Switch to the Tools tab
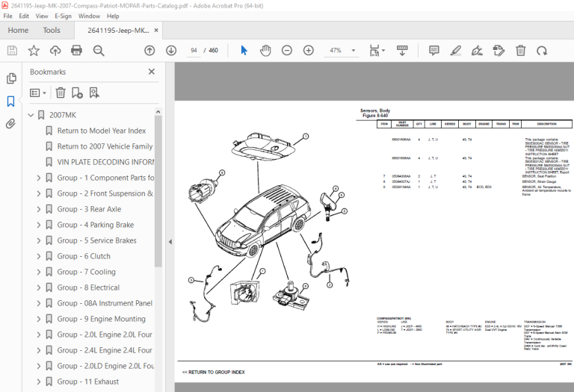Image resolution: width=574 pixels, height=392 pixels. 52,31
